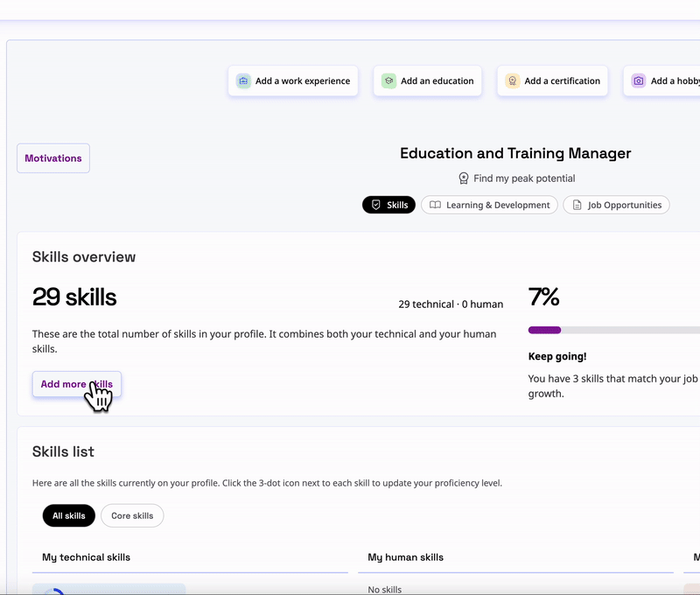
Task: Switch to the Skills tab
Action: tap(388, 205)
